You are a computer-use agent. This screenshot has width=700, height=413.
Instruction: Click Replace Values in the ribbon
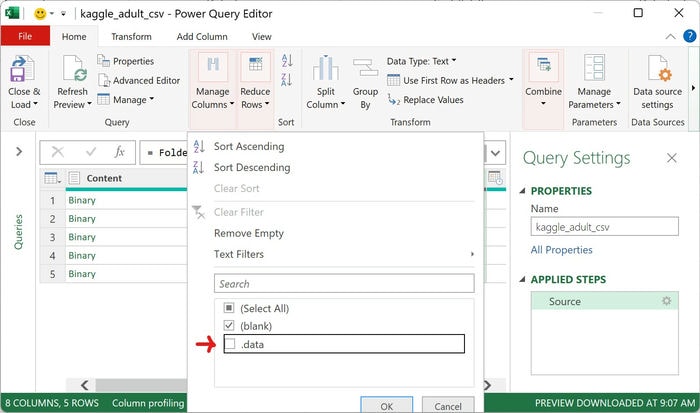click(425, 100)
